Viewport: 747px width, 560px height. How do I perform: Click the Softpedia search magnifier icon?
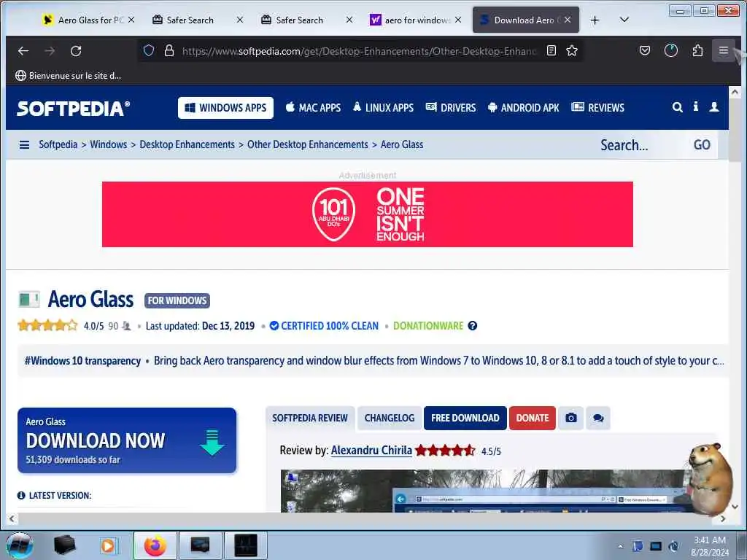coord(677,107)
